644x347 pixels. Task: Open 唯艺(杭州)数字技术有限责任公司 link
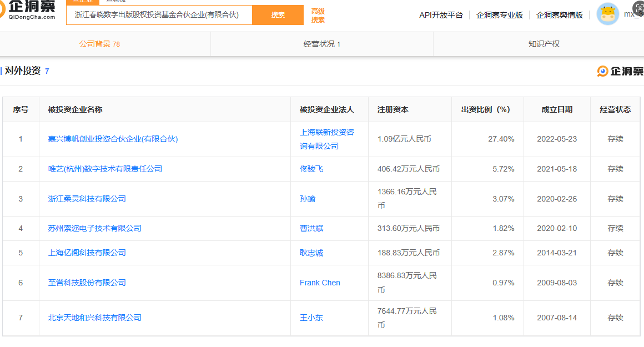tap(105, 169)
